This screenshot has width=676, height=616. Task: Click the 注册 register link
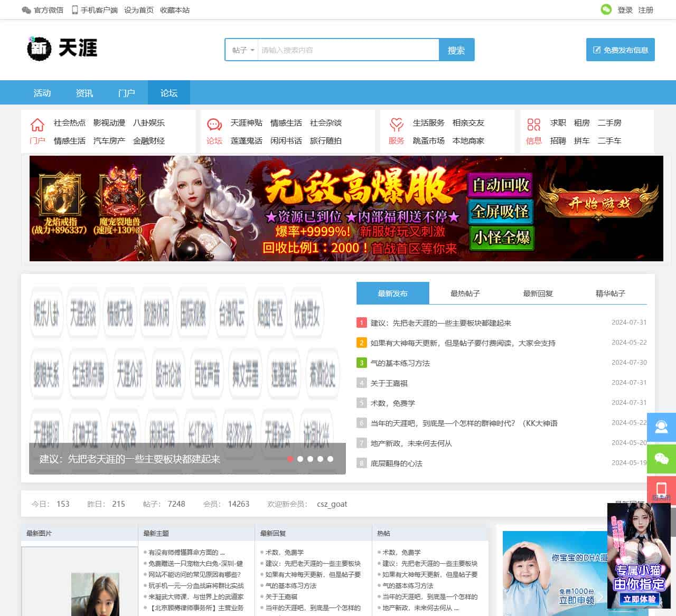[x=645, y=10]
